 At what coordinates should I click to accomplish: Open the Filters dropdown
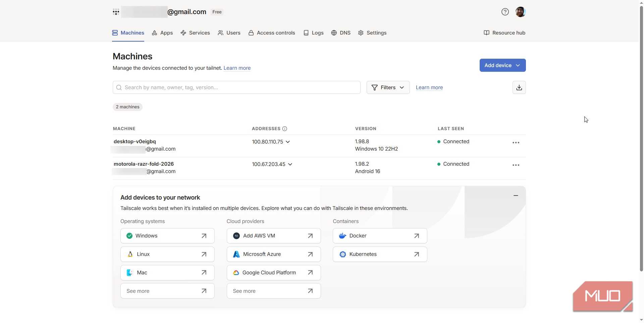[x=388, y=88]
